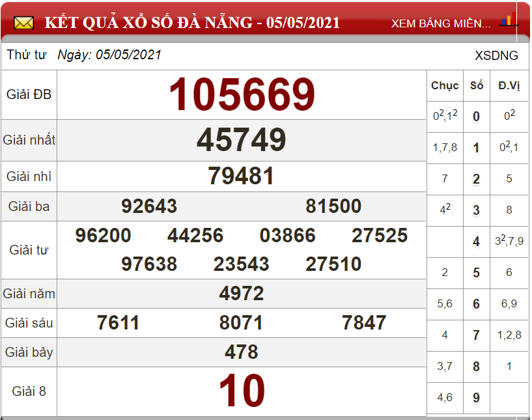The width and height of the screenshot is (532, 420).
Task: Click the third prize number 92643
Action: pyautogui.click(x=149, y=206)
